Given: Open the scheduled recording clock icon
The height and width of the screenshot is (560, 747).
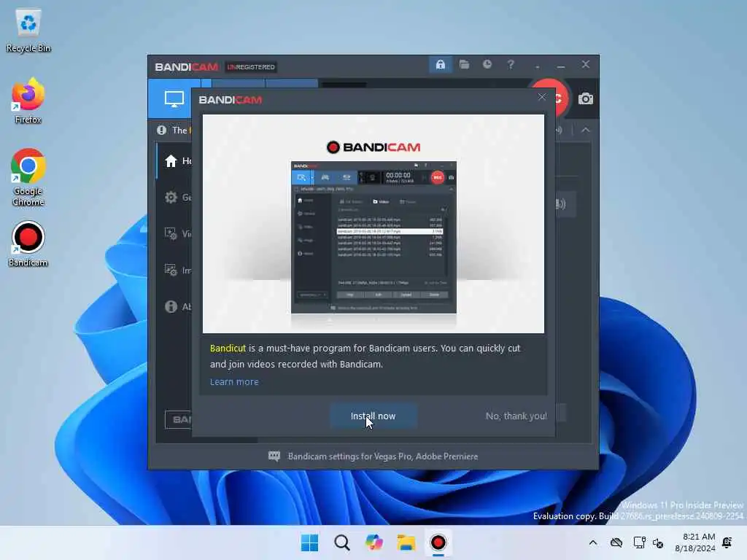Looking at the screenshot, I should point(487,64).
